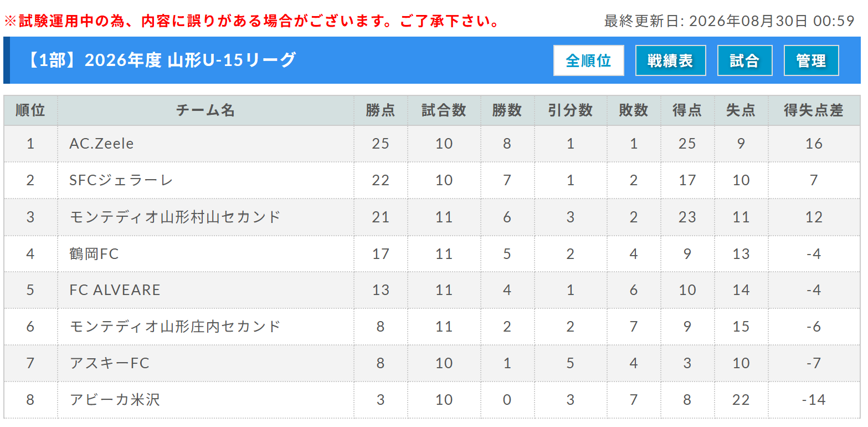Open the 全順位 tab

pyautogui.click(x=588, y=60)
